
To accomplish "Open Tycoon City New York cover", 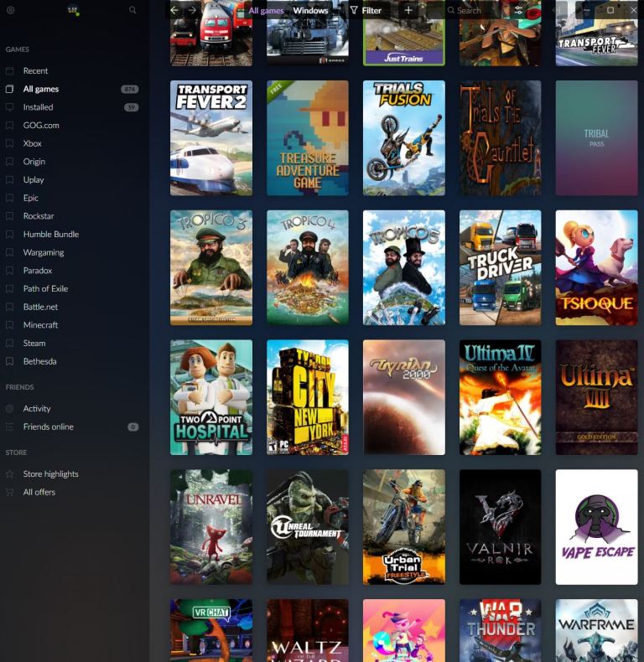I will (x=308, y=397).
